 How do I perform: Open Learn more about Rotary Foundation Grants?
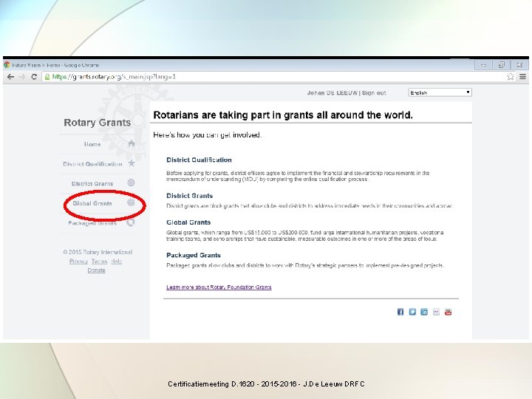pos(219,287)
